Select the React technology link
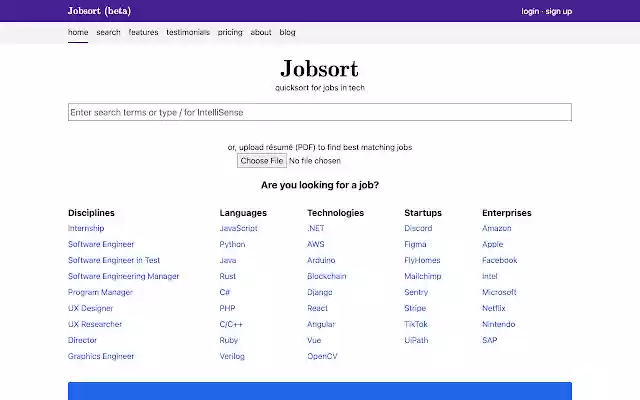Viewport: 640px width, 400px height. click(x=318, y=308)
